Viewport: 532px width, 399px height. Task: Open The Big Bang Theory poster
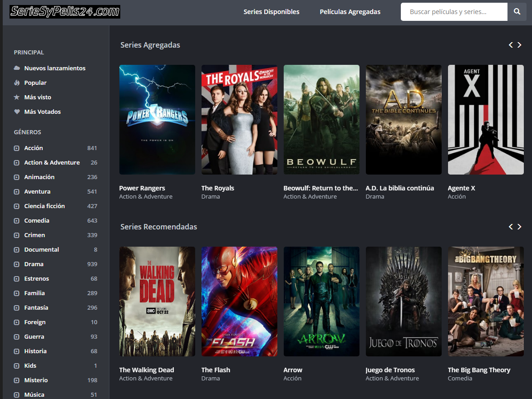click(x=486, y=302)
